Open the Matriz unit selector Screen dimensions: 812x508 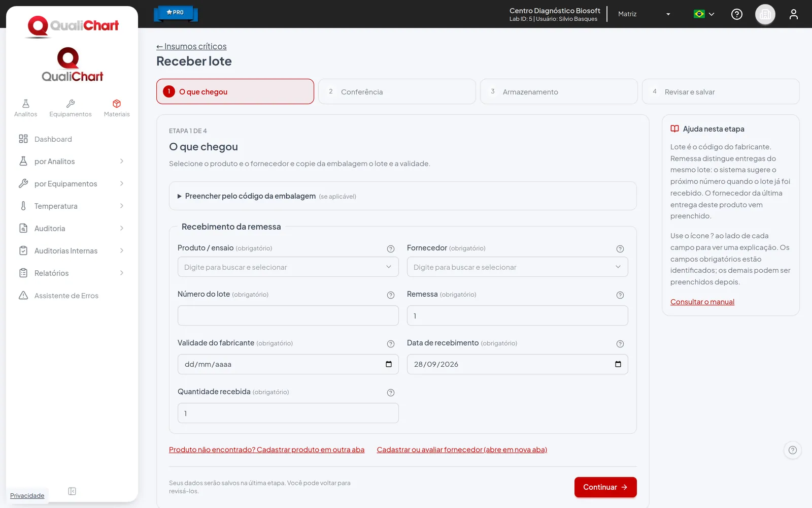(644, 14)
